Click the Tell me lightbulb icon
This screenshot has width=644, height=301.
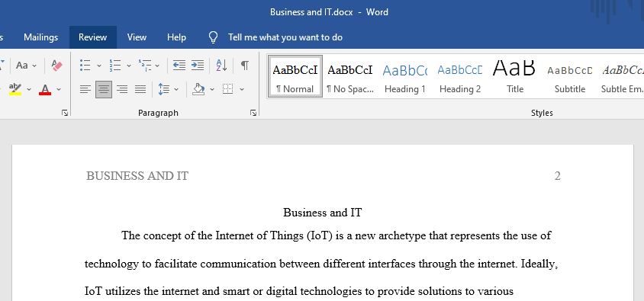213,37
